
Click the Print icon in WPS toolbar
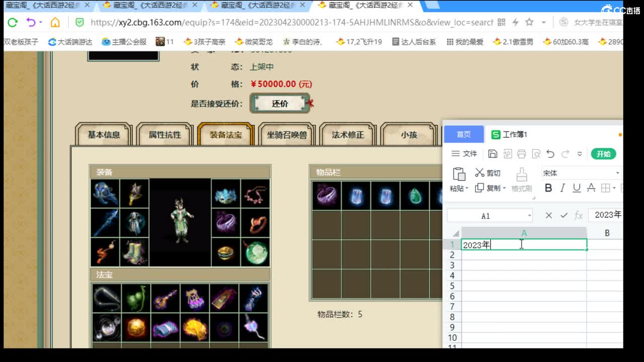(x=522, y=154)
